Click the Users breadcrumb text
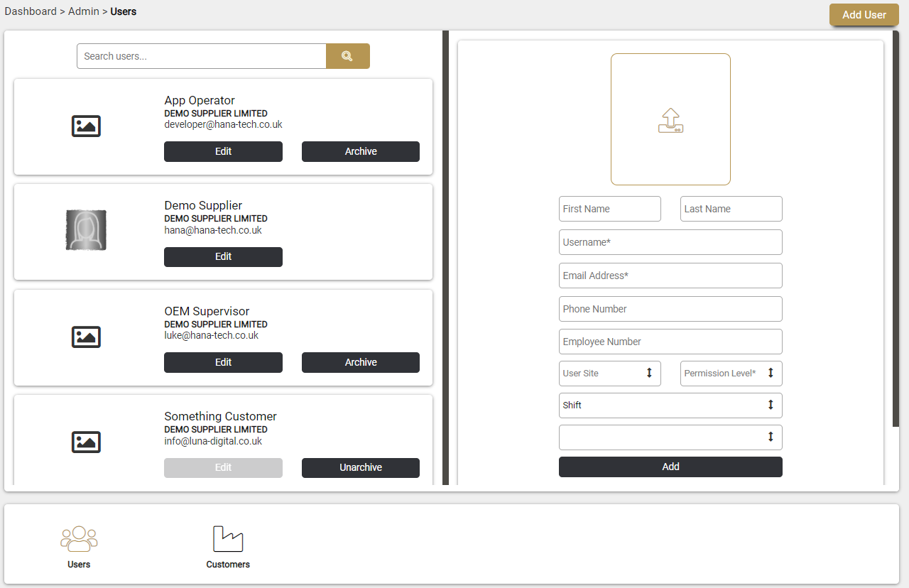 (124, 11)
